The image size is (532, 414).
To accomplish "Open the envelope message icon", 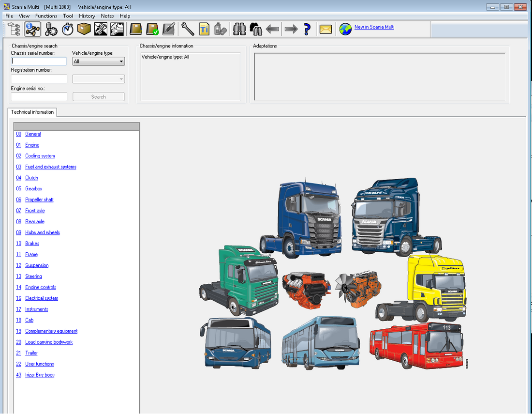I will [x=325, y=30].
